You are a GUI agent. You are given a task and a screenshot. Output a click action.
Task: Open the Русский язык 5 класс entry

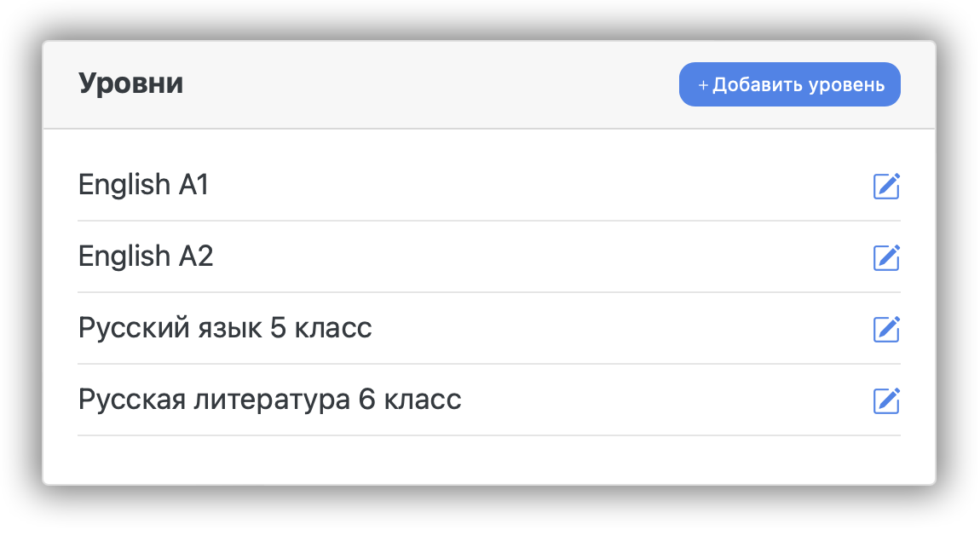225,328
